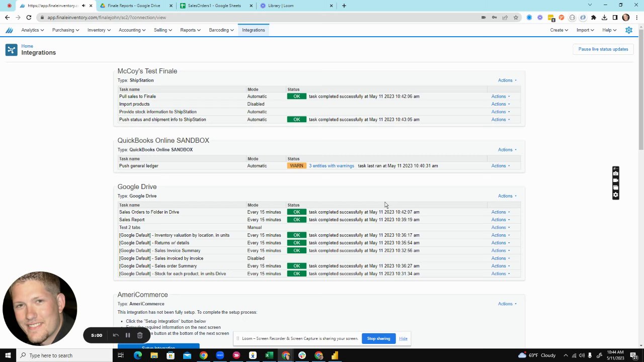Viewport: 644px width, 362px height.
Task: Expand the Selling menu
Action: (163, 30)
